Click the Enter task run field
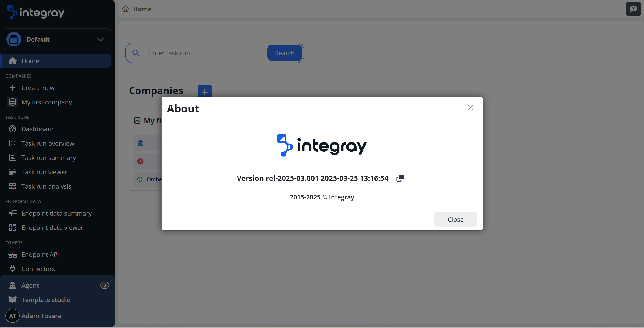This screenshot has height=328, width=644. coord(205,53)
